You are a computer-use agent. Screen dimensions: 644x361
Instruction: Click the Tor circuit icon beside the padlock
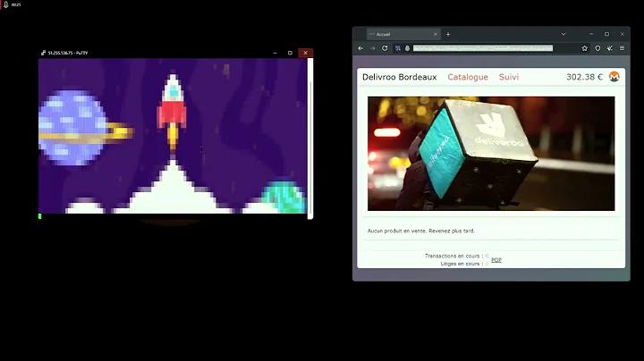[398, 48]
